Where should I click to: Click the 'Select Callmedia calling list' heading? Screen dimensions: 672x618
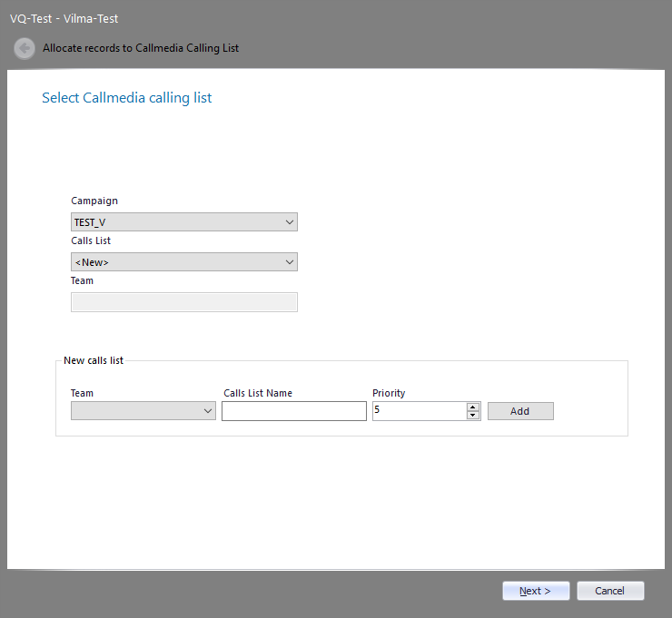pos(127,98)
